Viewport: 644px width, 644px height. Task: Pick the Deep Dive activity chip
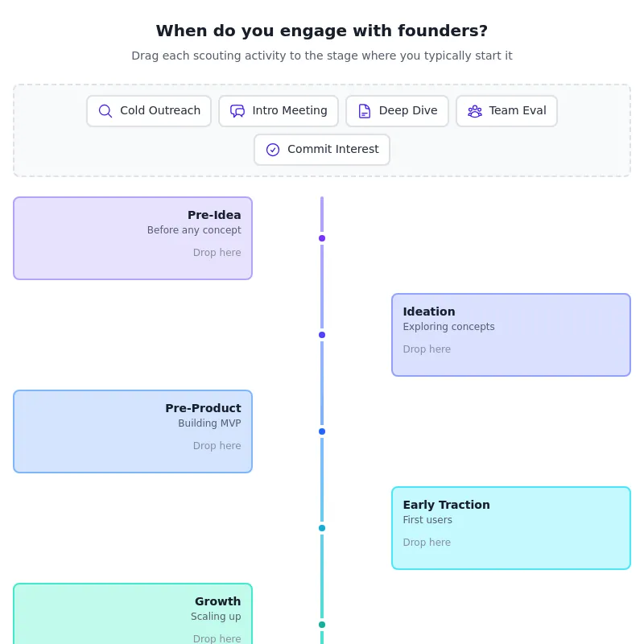coord(397,111)
